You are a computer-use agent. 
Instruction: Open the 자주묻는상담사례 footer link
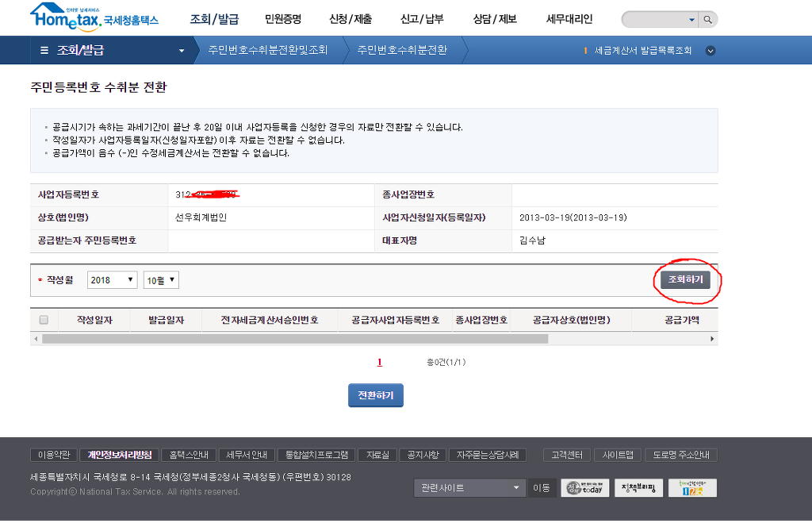tap(488, 455)
